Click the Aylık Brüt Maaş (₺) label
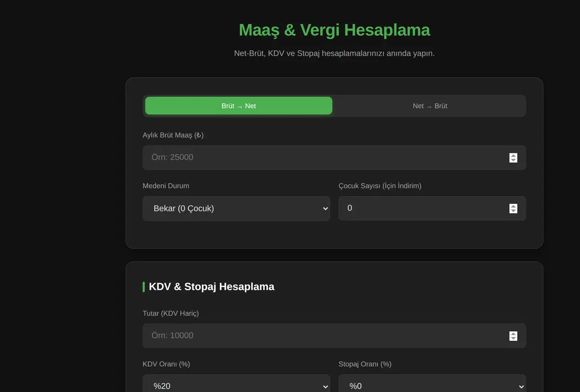The height and width of the screenshot is (392, 580). (x=173, y=135)
